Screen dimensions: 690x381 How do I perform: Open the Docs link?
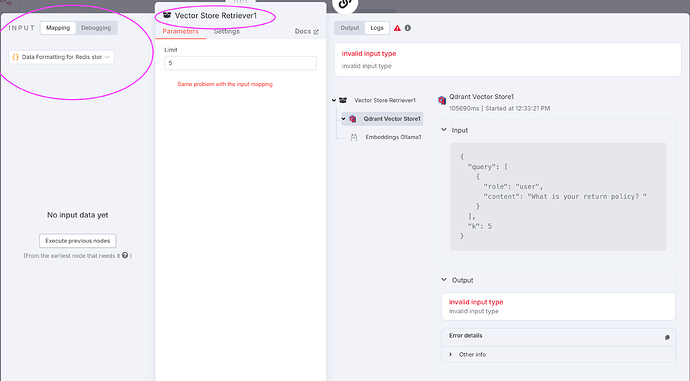coord(306,31)
